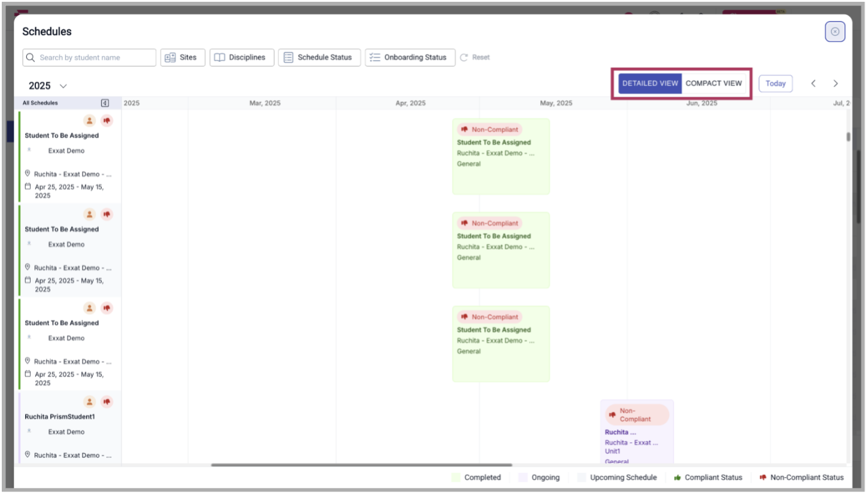This screenshot has width=868, height=494.
Task: Click the next period chevron
Action: pos(836,83)
